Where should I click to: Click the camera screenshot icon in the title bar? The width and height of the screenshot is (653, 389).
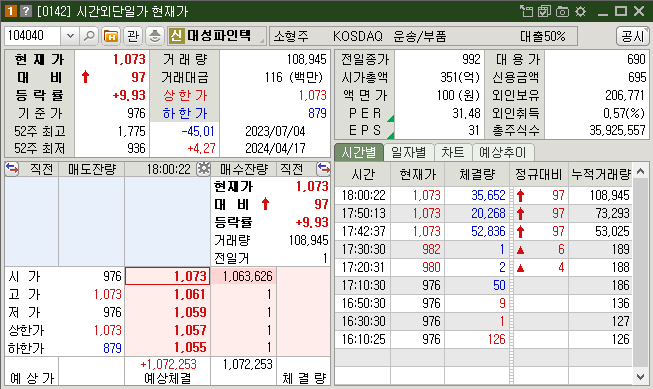(562, 11)
